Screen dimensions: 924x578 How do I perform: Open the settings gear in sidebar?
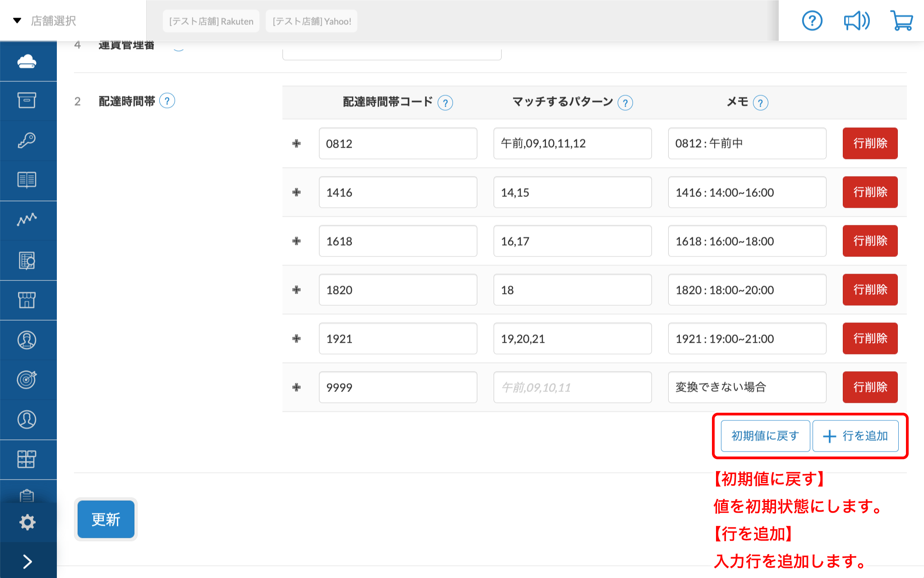(28, 522)
